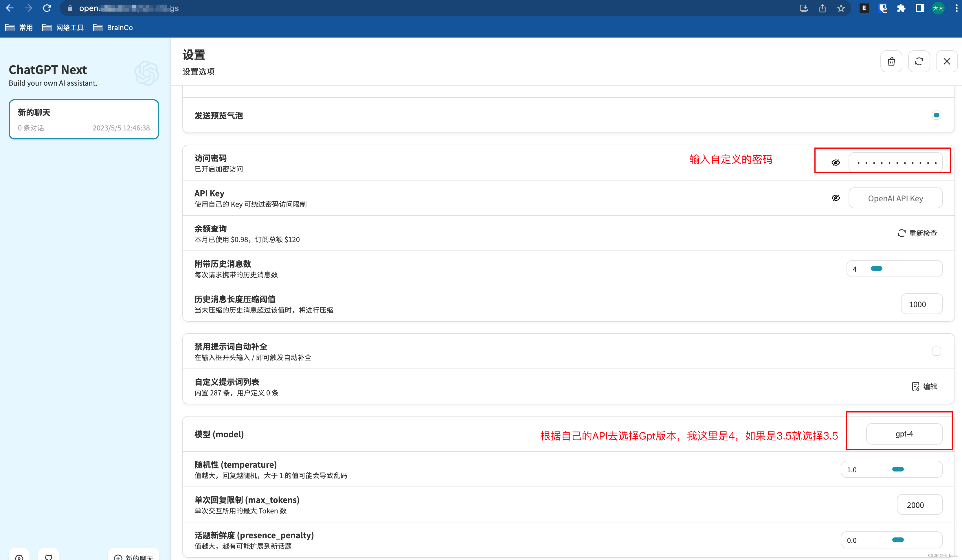Click the browser share page icon
This screenshot has width=962, height=560.
coord(822,8)
